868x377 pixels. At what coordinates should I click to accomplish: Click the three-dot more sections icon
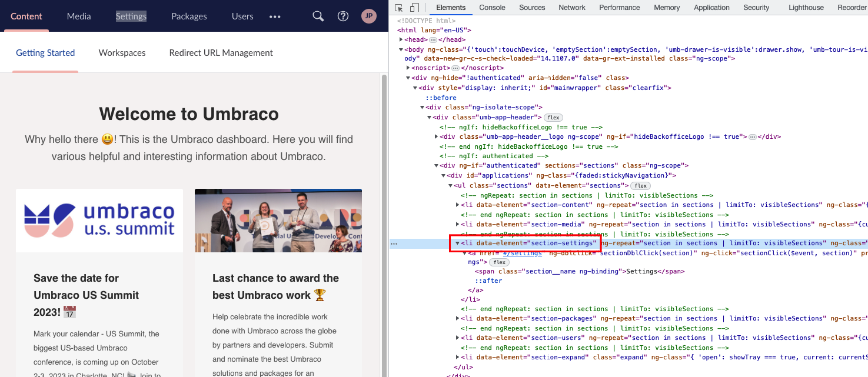tap(275, 16)
